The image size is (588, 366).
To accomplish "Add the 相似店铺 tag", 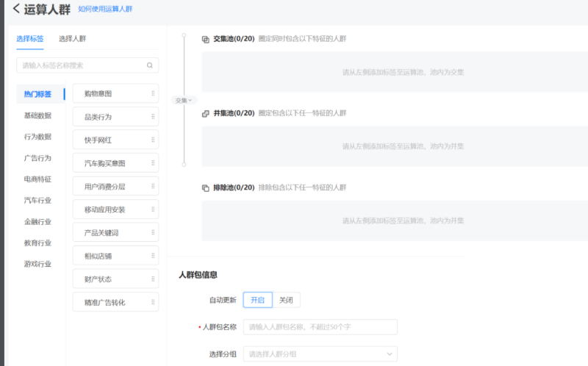I will click(x=115, y=256).
